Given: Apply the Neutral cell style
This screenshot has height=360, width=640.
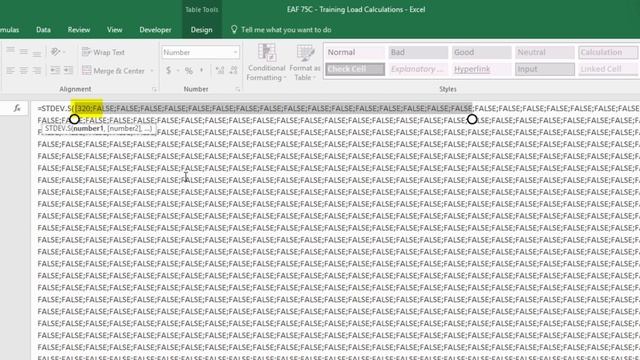Looking at the screenshot, I should 544,52.
